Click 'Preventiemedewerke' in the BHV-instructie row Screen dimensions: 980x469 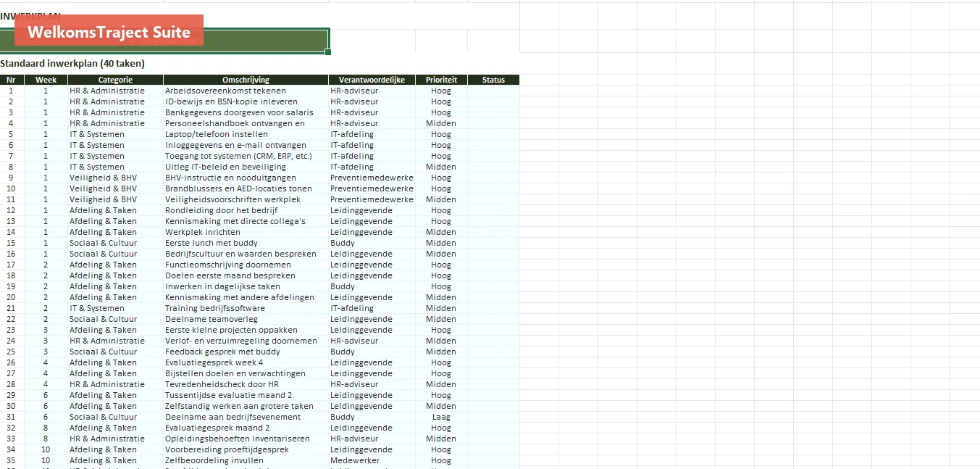[372, 178]
